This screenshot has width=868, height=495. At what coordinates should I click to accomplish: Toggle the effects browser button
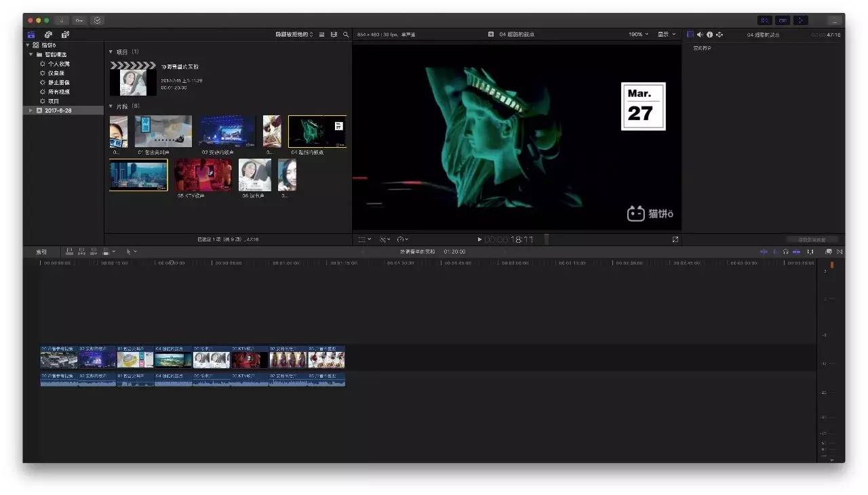click(828, 252)
